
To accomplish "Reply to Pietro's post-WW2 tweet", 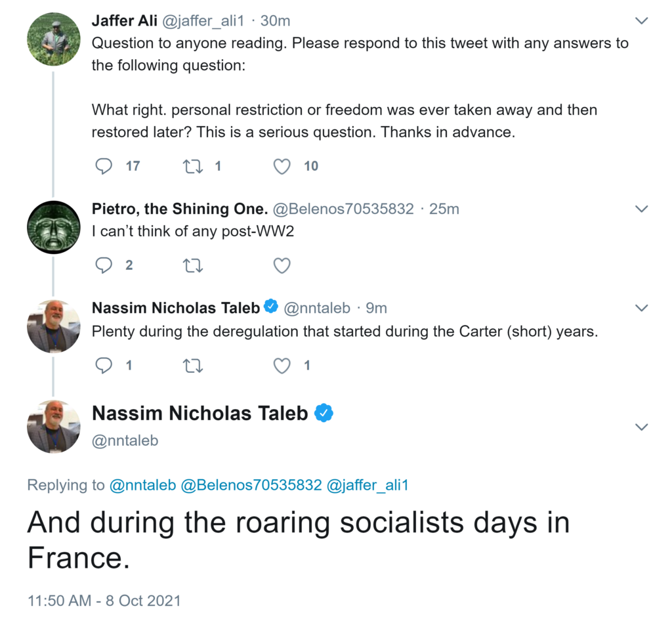I will click(104, 265).
